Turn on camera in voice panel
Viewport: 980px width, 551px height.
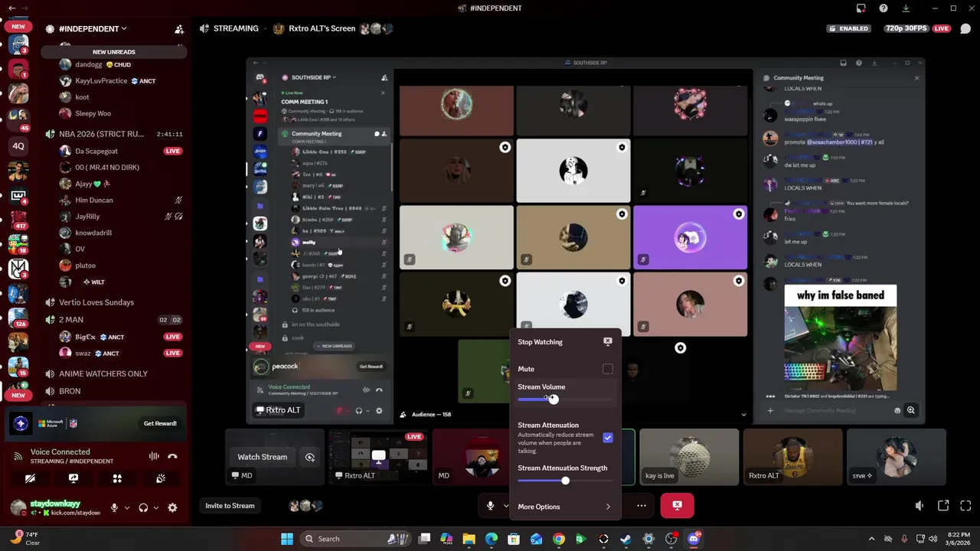click(30, 478)
